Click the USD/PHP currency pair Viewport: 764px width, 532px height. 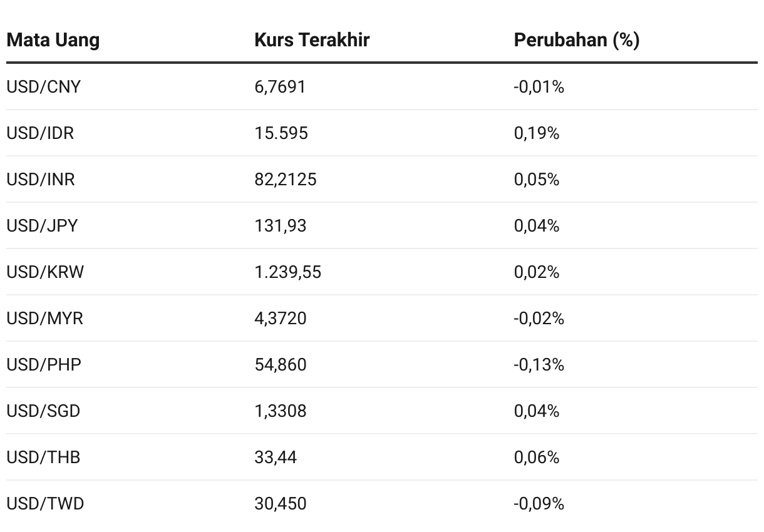tap(44, 365)
